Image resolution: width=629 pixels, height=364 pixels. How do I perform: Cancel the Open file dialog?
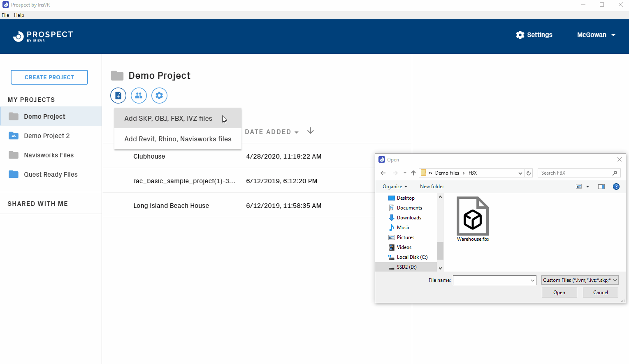tap(601, 293)
